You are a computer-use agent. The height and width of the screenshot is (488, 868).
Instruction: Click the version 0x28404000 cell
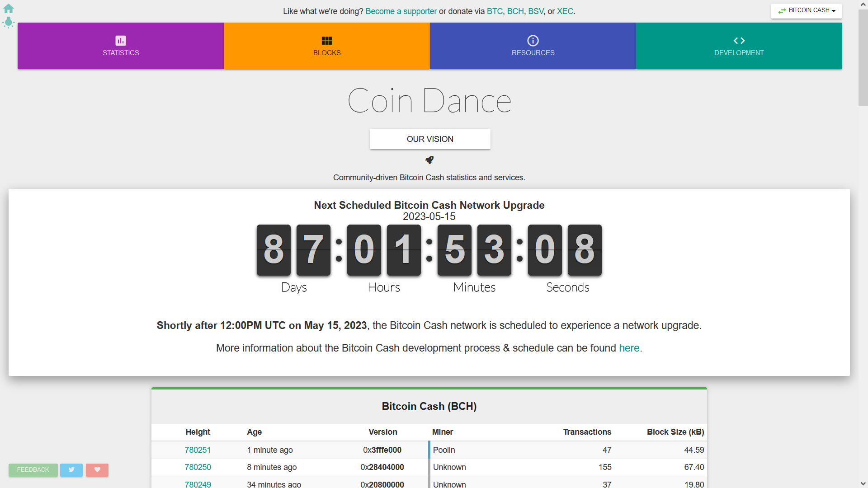[x=382, y=467]
